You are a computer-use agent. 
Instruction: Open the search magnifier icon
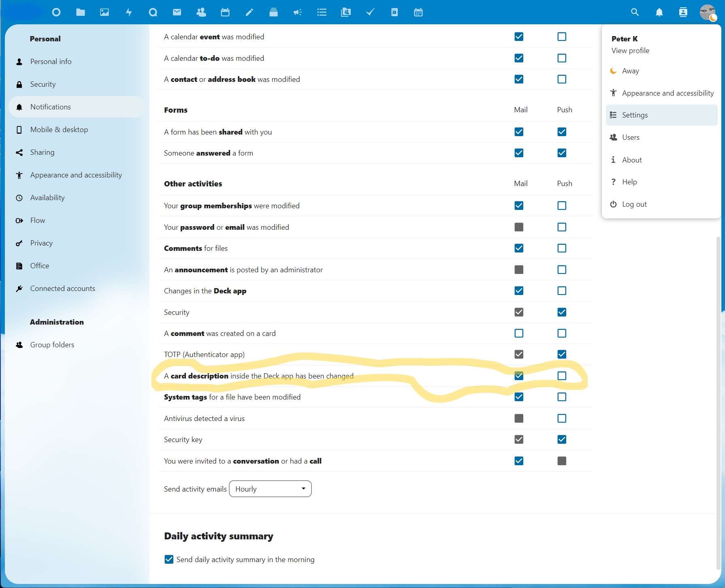tap(635, 12)
